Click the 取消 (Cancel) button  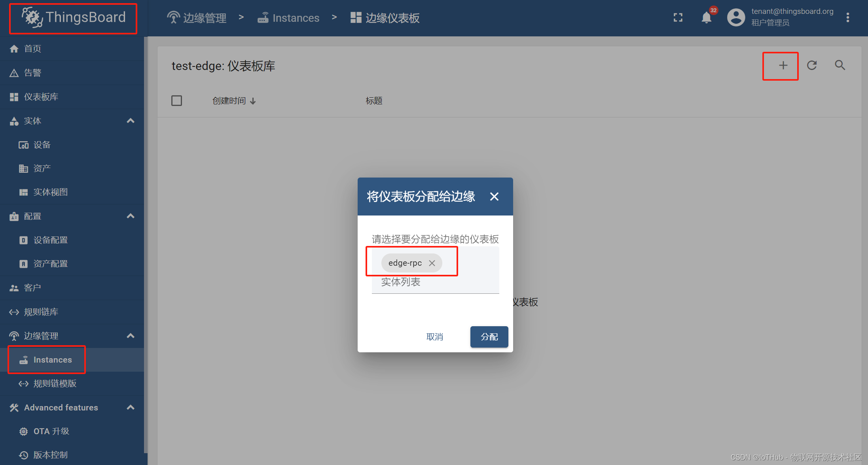coord(434,336)
